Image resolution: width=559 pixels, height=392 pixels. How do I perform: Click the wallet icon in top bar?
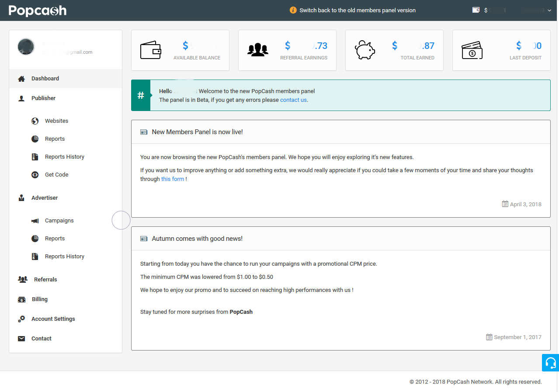pos(476,10)
